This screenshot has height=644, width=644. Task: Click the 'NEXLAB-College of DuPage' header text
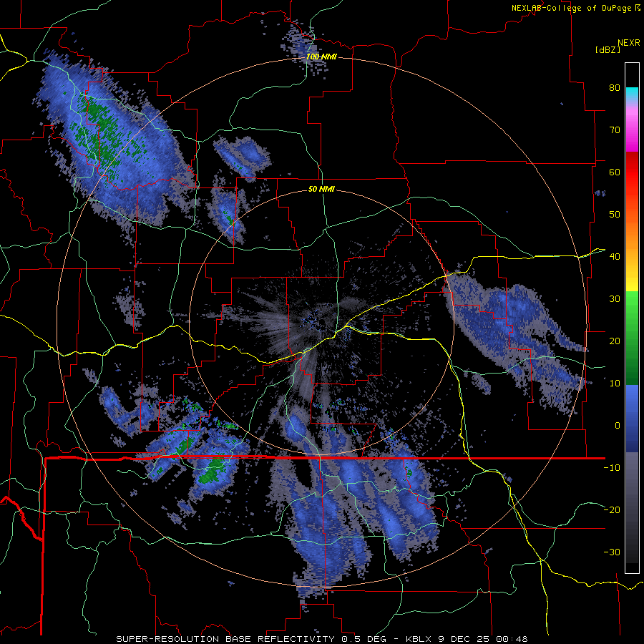572,8
